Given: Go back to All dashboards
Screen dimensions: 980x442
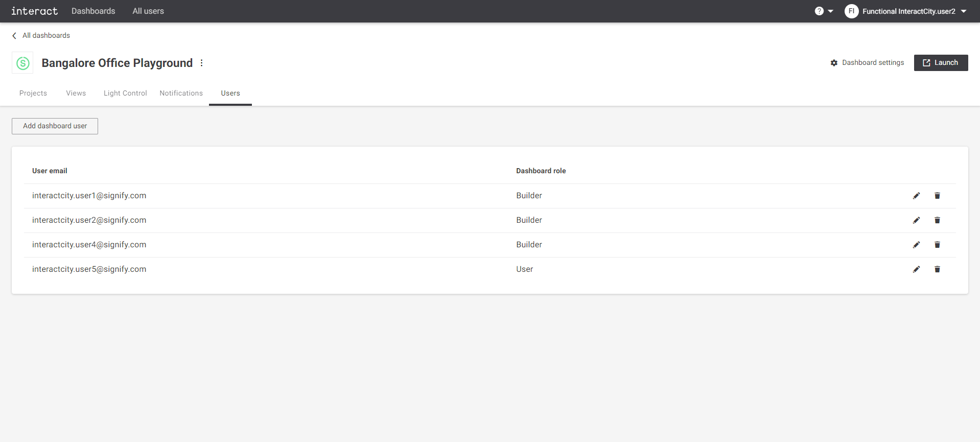Looking at the screenshot, I should (41, 36).
